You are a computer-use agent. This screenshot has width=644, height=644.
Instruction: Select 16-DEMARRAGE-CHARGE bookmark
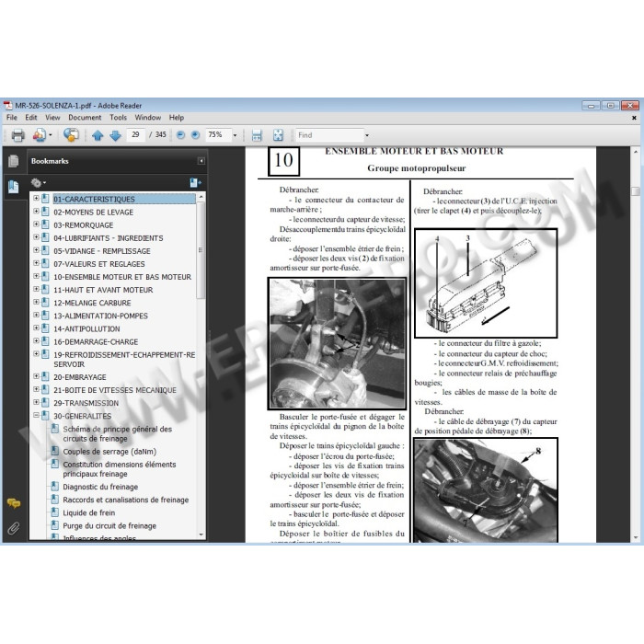coord(96,341)
